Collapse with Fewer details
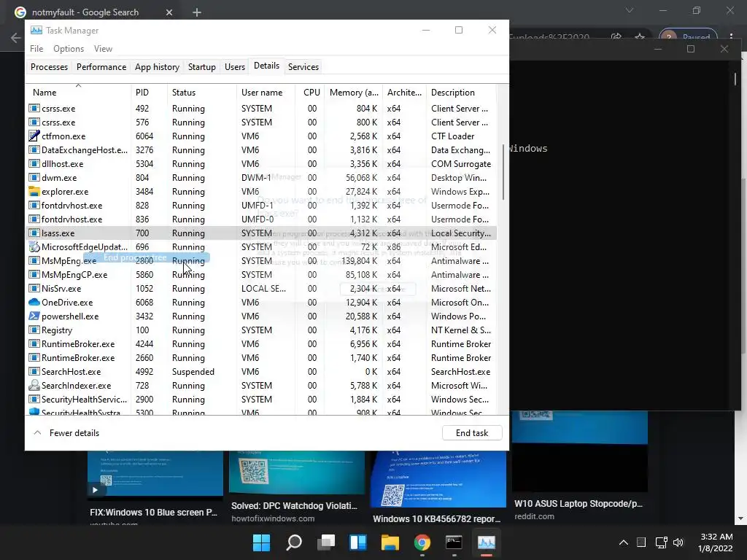Viewport: 747px width, 560px height. click(x=66, y=433)
